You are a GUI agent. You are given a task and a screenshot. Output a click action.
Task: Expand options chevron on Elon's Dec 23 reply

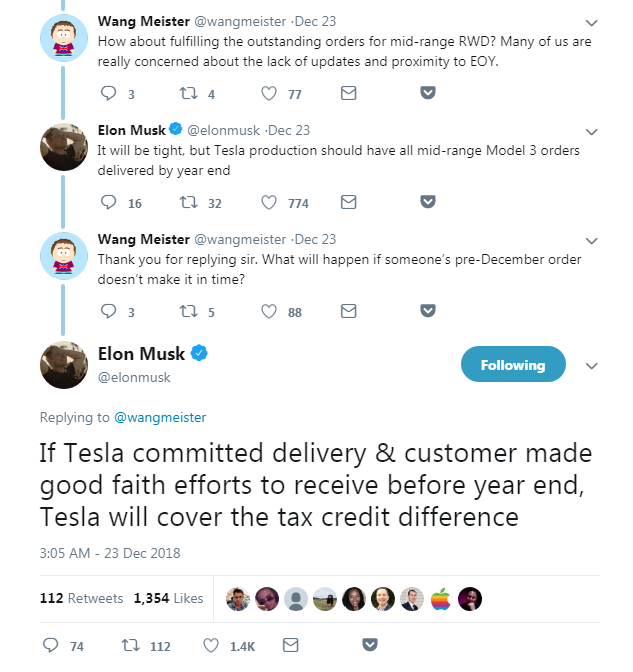point(591,131)
